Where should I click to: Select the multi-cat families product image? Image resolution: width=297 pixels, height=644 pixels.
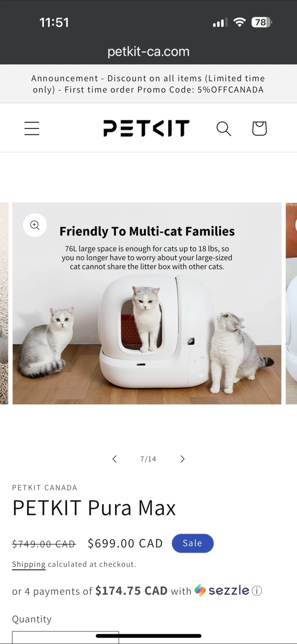point(147,303)
